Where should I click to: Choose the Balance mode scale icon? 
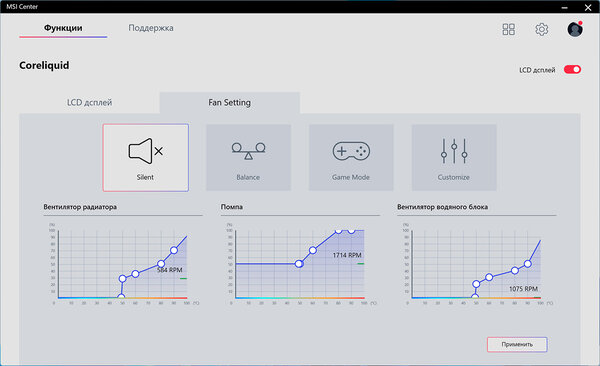point(248,151)
